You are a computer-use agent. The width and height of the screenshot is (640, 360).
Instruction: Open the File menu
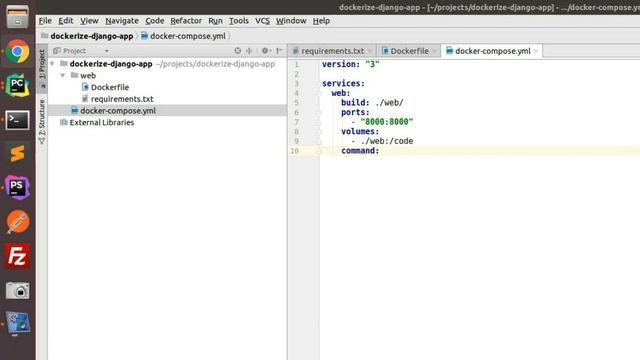45,21
